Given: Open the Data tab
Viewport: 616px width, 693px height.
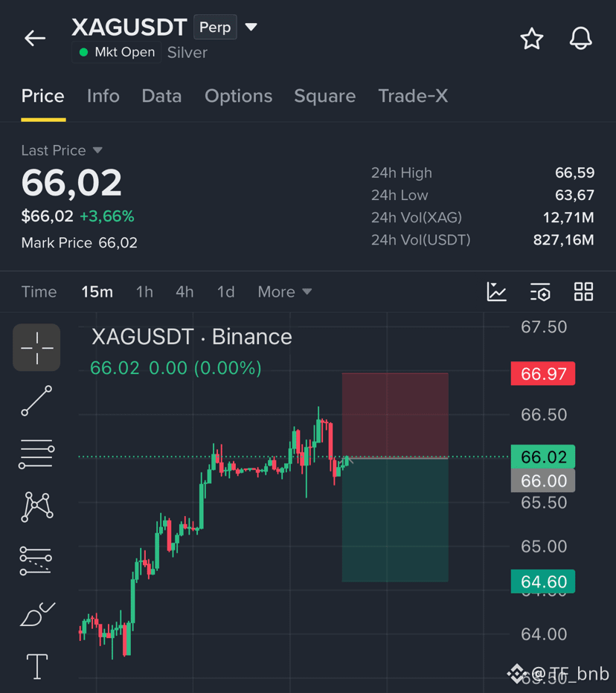Looking at the screenshot, I should [x=161, y=96].
